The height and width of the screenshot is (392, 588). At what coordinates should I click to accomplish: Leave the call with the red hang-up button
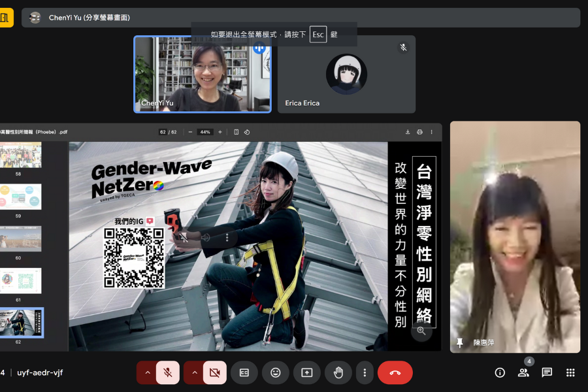point(395,372)
